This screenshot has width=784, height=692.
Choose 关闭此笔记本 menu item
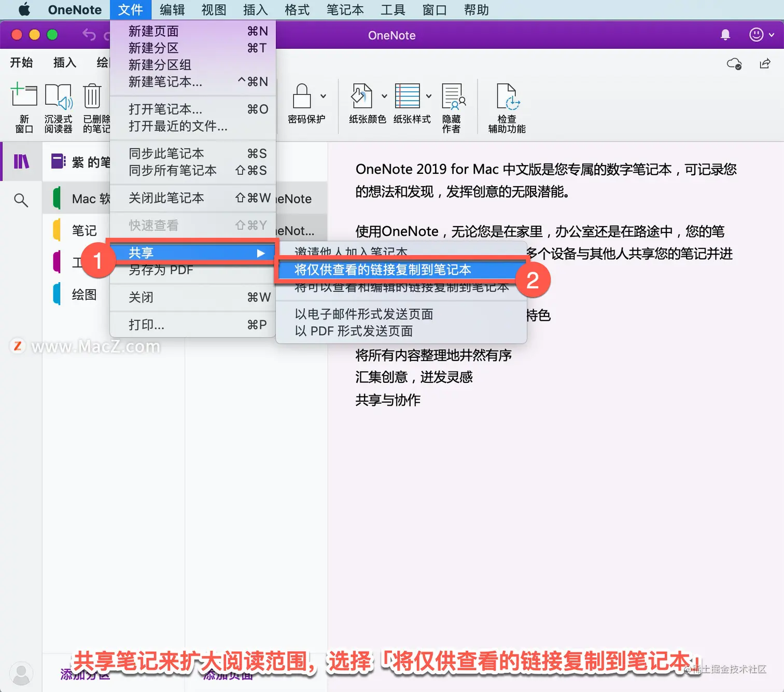[x=192, y=198]
